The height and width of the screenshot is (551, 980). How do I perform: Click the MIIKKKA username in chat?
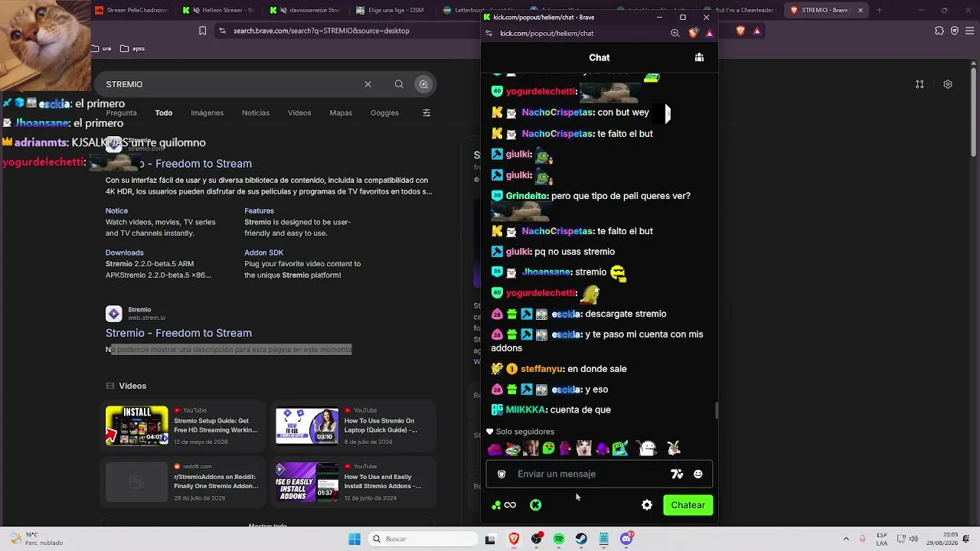(525, 410)
